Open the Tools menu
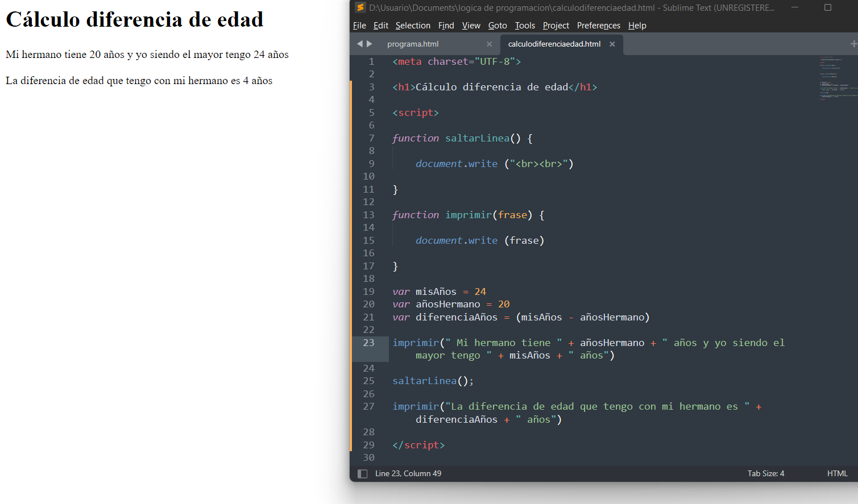Screen dimensions: 858x504 [525, 26]
